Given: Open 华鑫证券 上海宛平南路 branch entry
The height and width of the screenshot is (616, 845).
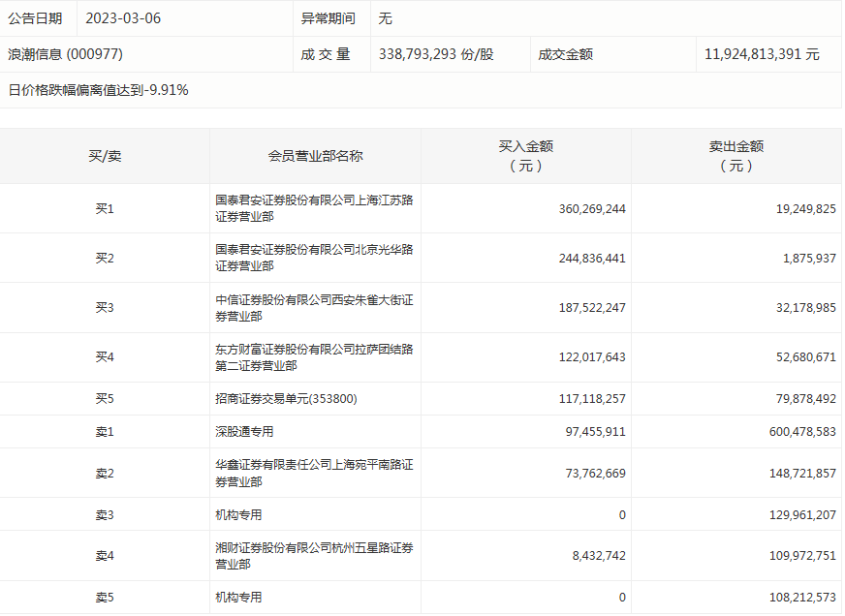Looking at the screenshot, I should (x=314, y=474).
